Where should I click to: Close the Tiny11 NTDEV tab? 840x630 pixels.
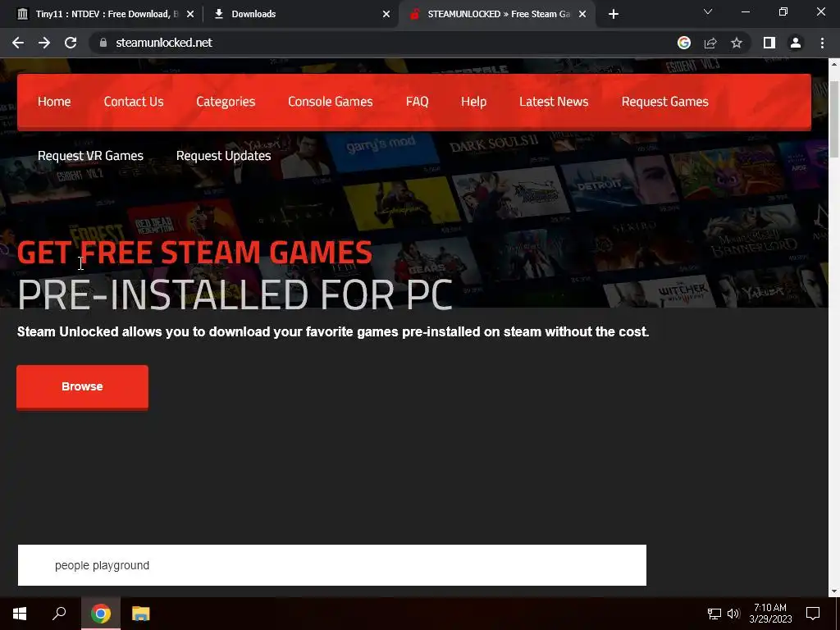[x=190, y=14]
